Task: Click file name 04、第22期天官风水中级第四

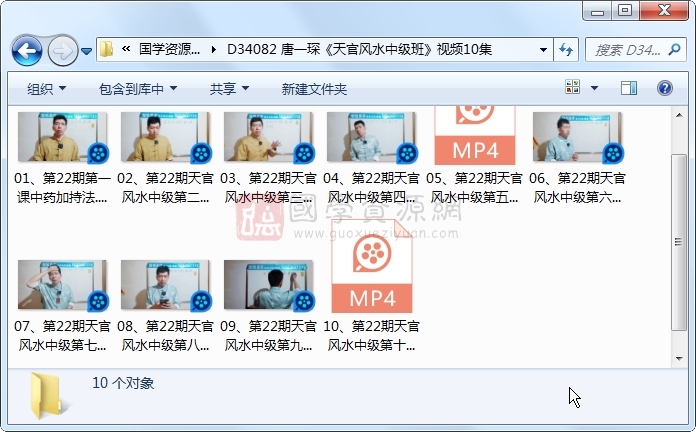Action: click(371, 187)
